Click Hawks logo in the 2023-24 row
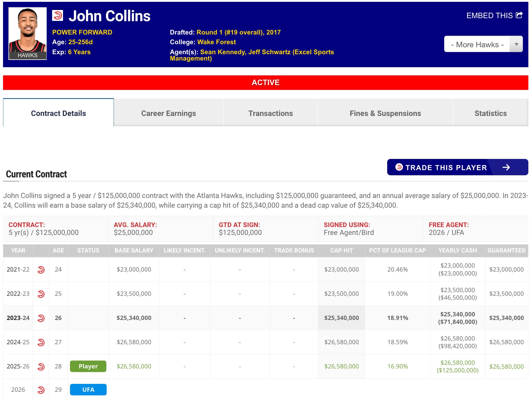 click(x=41, y=318)
